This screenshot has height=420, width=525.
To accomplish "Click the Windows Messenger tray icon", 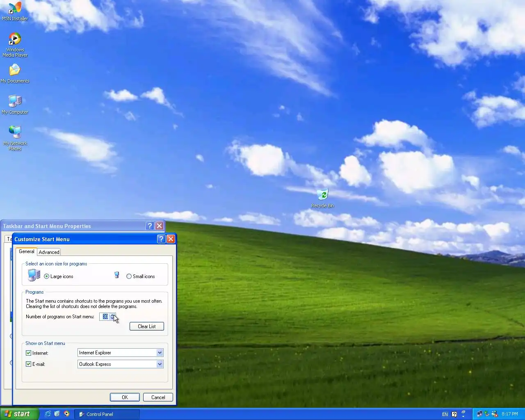I will click(x=494, y=414).
